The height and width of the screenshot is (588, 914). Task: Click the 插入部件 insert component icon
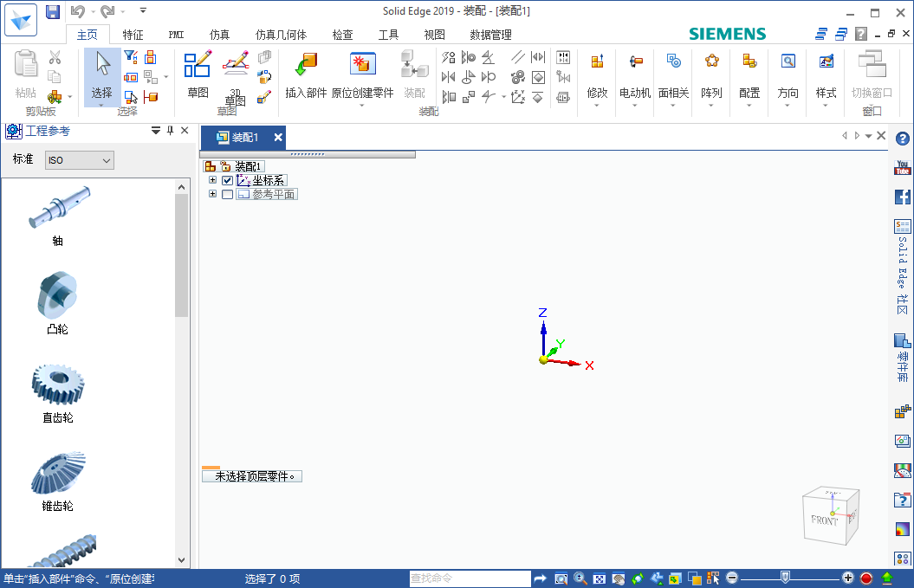306,74
